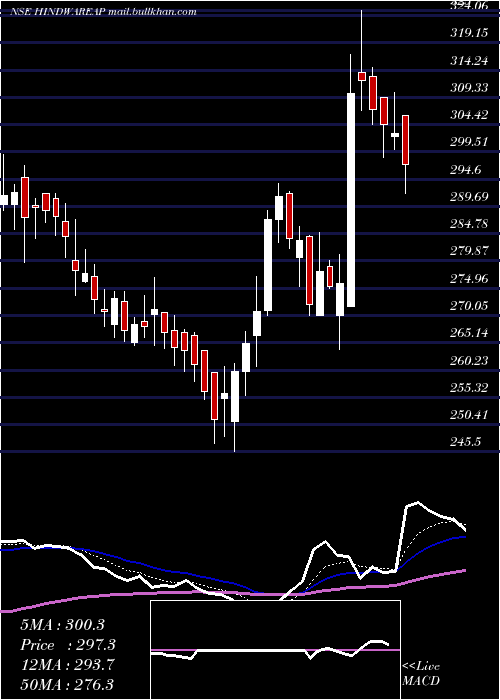Click the 'NSE HINDWAREAP mail.bullkhan.com' chart title
The image size is (500, 700).
point(104,12)
